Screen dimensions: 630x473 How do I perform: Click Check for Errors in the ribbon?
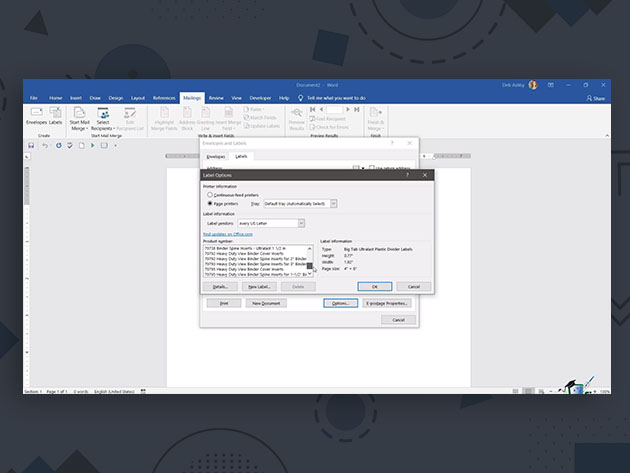tap(329, 127)
